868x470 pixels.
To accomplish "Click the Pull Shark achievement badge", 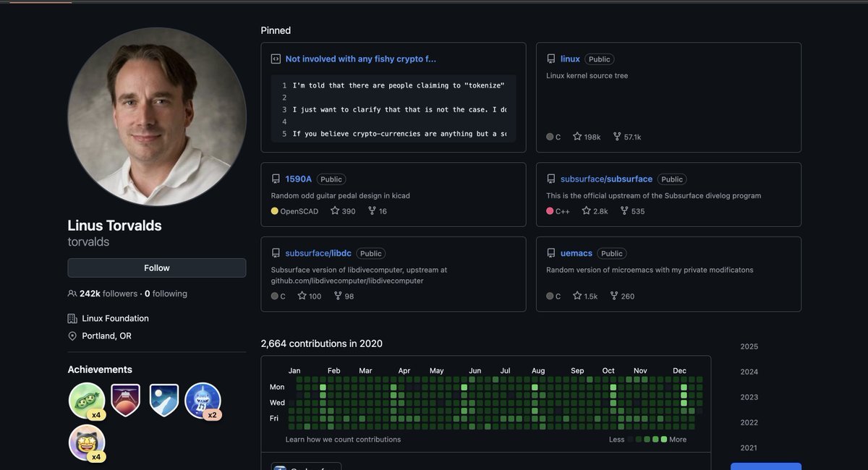I will coord(203,400).
